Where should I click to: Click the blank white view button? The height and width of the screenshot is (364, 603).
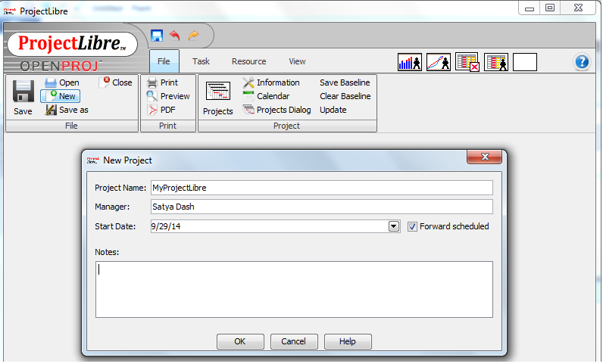[x=525, y=62]
